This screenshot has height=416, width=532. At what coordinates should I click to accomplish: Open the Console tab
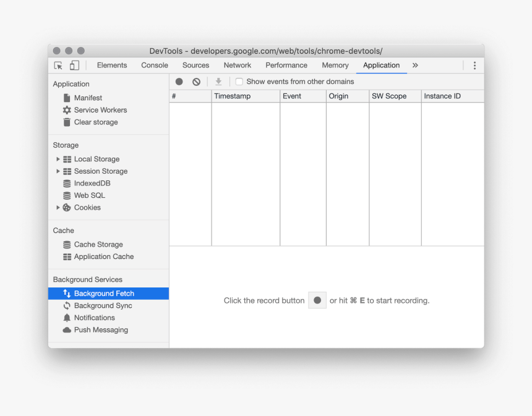tap(154, 65)
